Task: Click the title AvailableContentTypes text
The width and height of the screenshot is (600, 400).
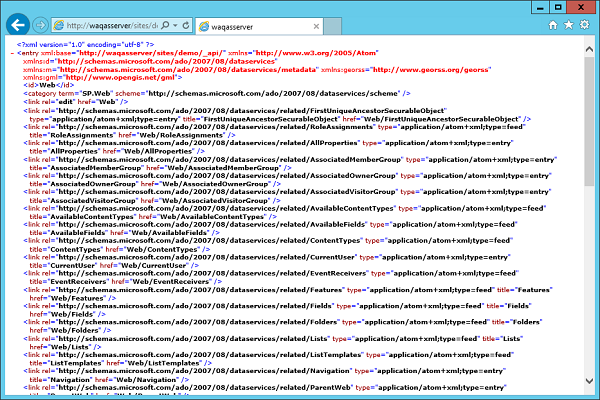Action: (83, 217)
